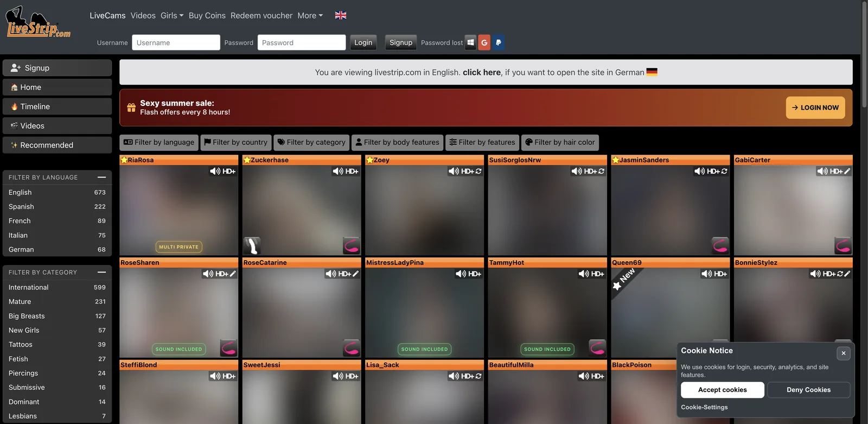Image resolution: width=868 pixels, height=424 pixels.
Task: Click the white toy icon on Zuckerhase card
Action: 252,246
